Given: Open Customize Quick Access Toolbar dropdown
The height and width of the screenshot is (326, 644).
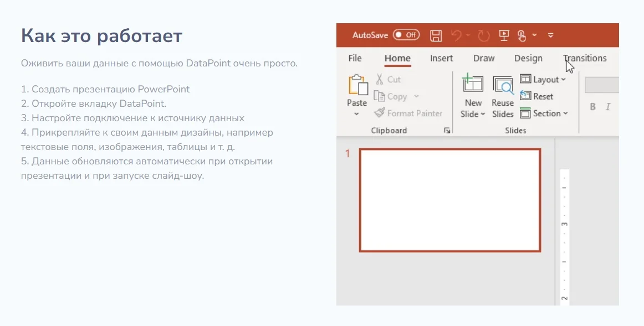Looking at the screenshot, I should pos(551,35).
